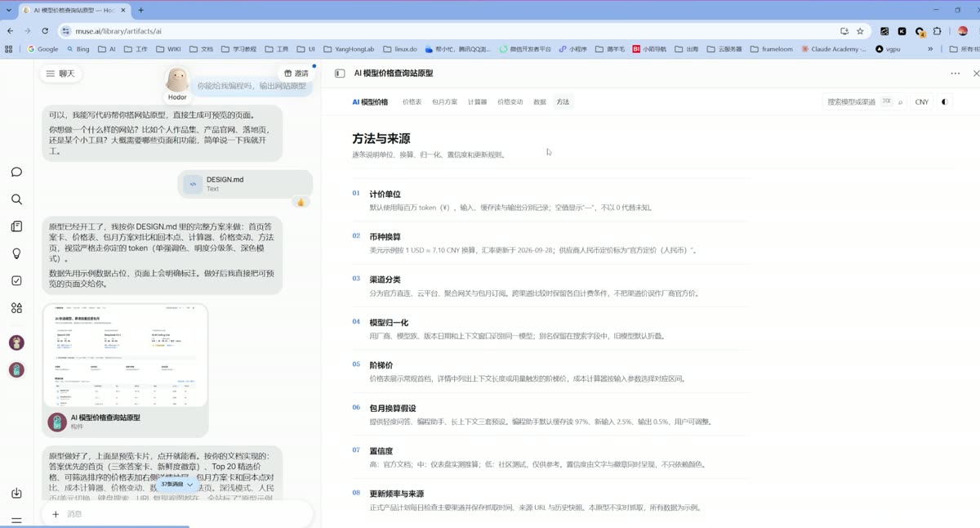980x528 pixels.
Task: Switch to the 包月方案 tab
Action: point(444,102)
